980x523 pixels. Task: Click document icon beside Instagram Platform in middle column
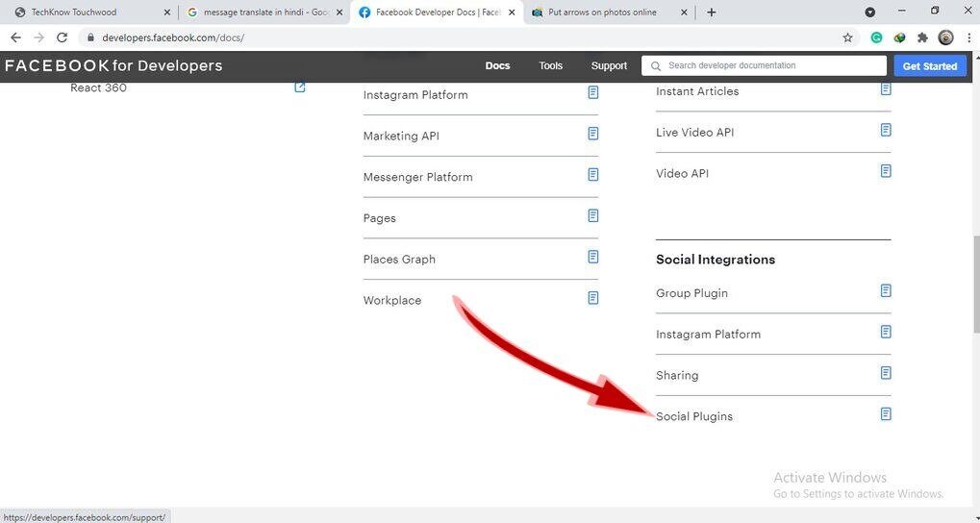pyautogui.click(x=593, y=92)
